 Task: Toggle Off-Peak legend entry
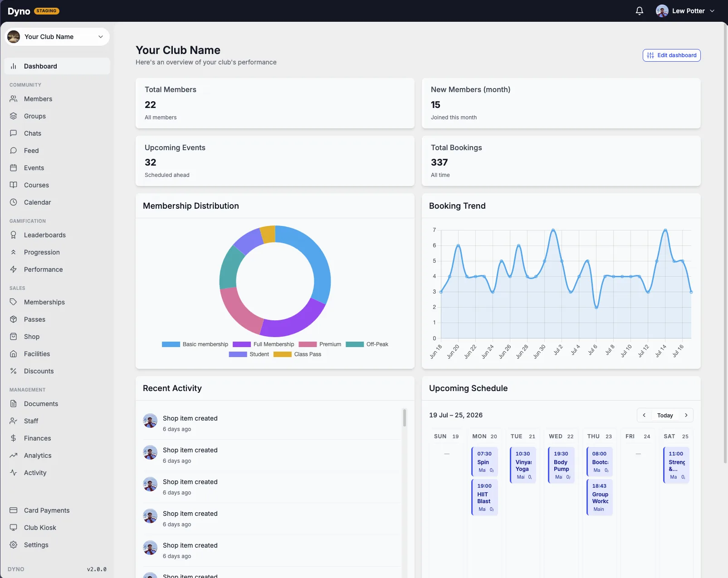(x=367, y=344)
